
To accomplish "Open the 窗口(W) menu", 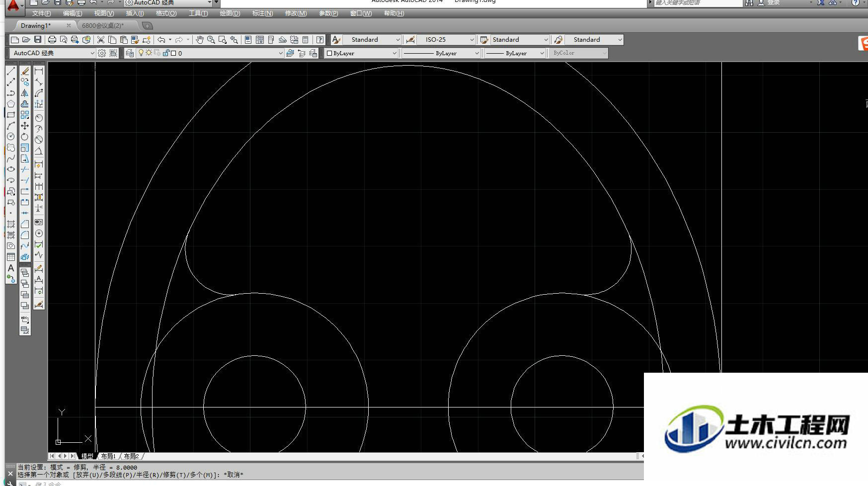I will [361, 13].
